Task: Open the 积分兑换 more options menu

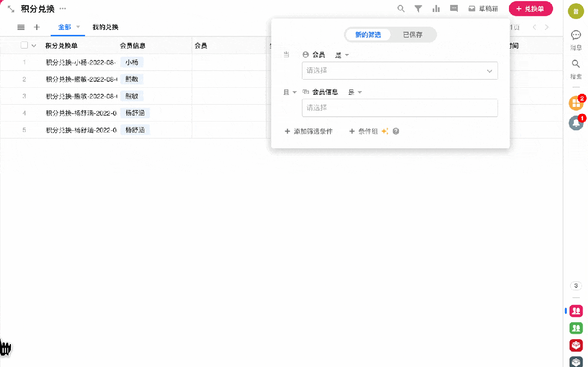Action: [x=63, y=9]
